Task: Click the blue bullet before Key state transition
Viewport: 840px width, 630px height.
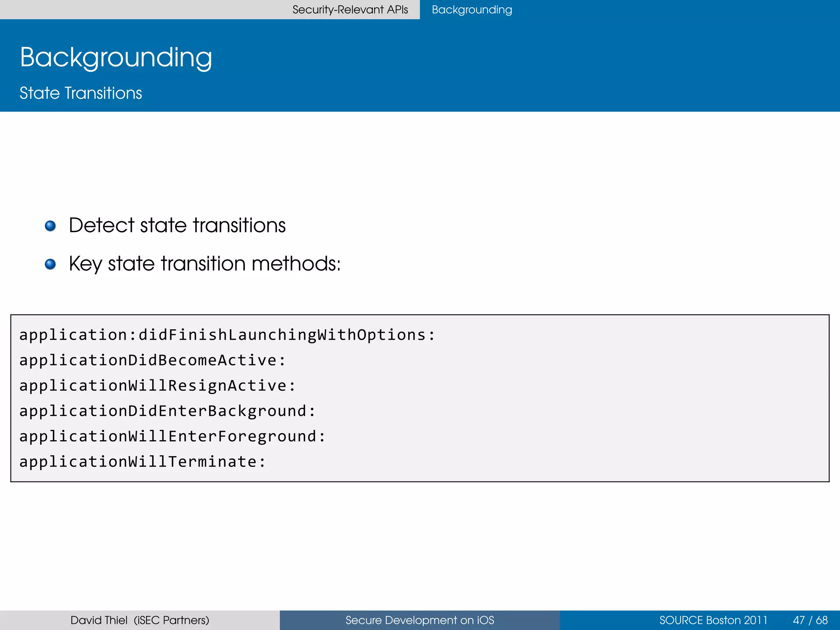Action: point(50,264)
